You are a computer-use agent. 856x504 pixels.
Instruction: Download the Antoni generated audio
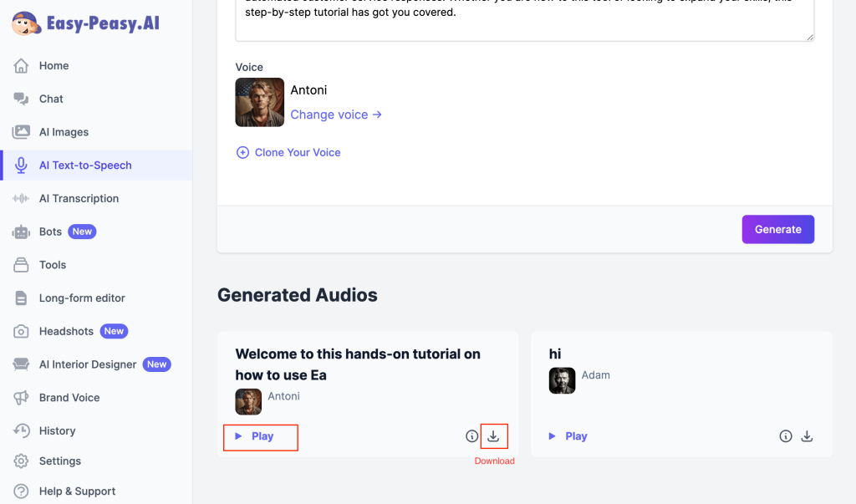[494, 436]
